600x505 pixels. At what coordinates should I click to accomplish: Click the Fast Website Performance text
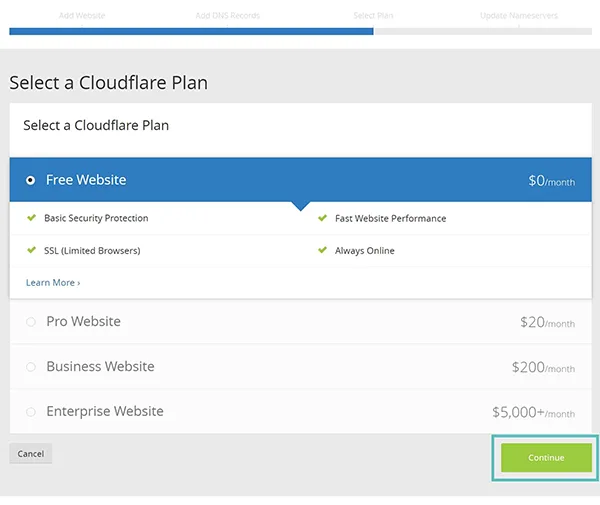[391, 218]
